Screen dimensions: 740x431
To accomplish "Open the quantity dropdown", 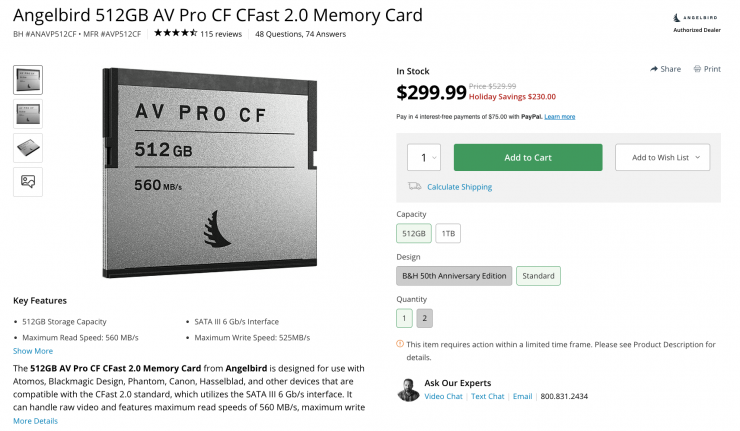I will [424, 158].
